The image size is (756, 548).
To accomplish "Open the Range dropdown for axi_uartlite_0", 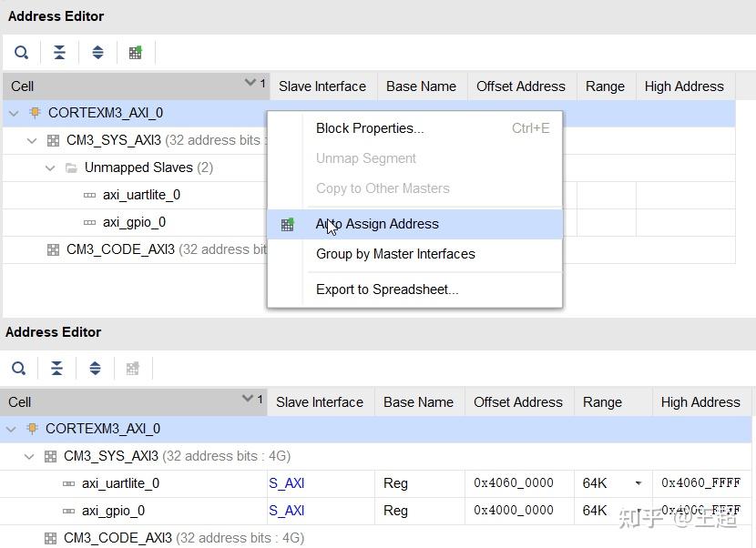I will tap(638, 483).
